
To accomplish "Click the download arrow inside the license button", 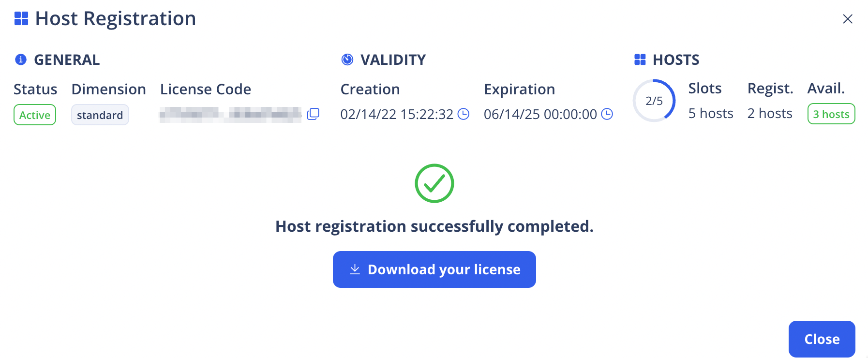I will 355,269.
